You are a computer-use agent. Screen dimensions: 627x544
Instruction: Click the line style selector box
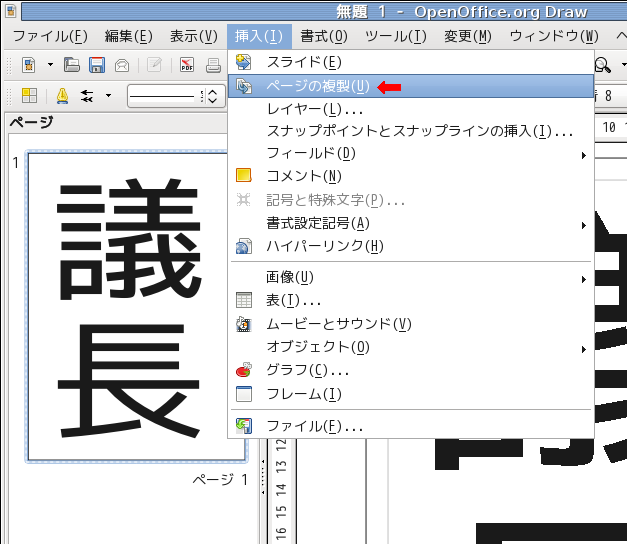pos(165,96)
